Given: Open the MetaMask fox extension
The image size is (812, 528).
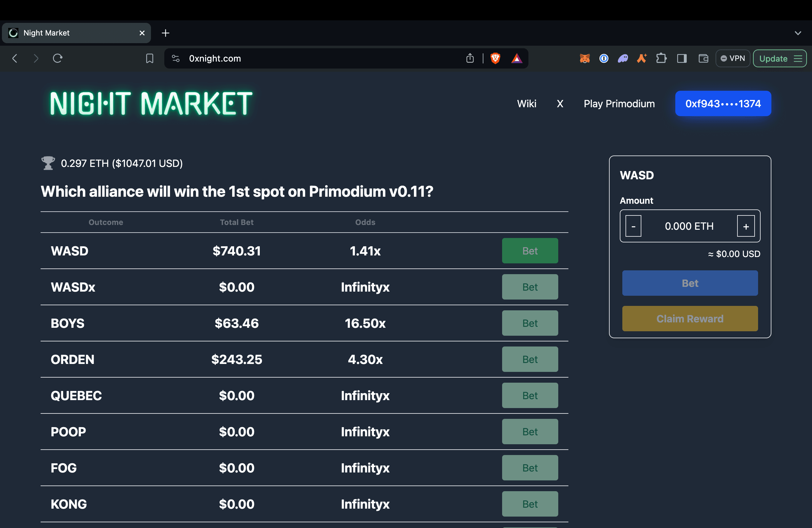Looking at the screenshot, I should coord(585,58).
